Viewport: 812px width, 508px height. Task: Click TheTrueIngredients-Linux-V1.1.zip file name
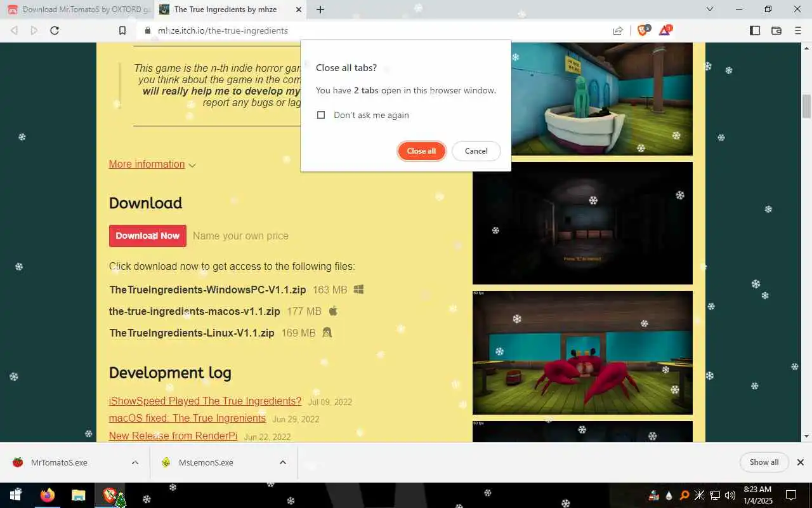pyautogui.click(x=192, y=333)
